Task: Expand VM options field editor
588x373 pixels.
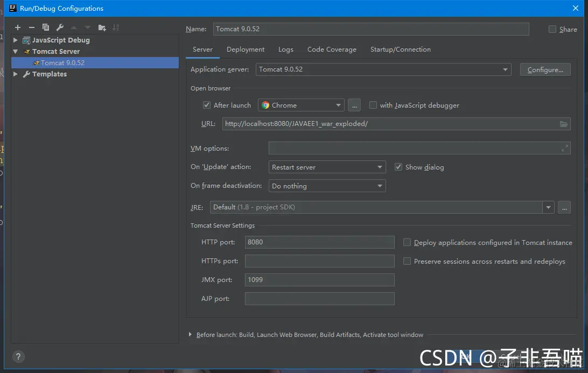Action: [x=565, y=149]
